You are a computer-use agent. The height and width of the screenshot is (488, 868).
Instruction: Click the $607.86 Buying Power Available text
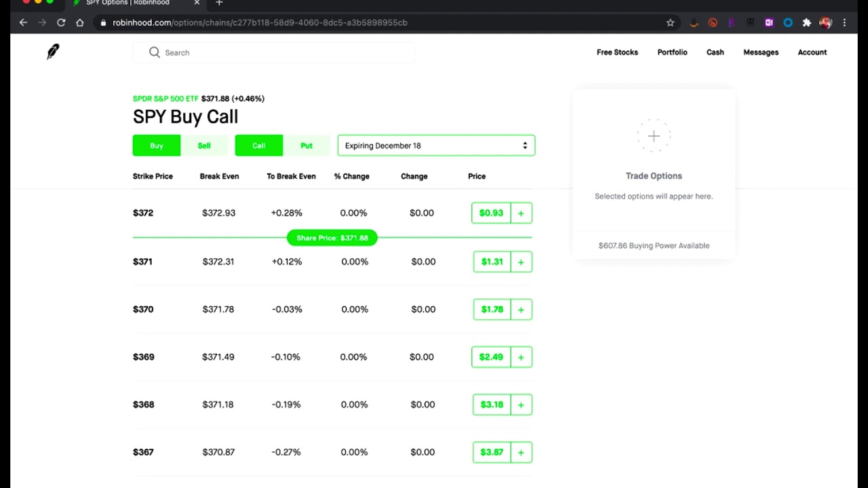point(654,245)
